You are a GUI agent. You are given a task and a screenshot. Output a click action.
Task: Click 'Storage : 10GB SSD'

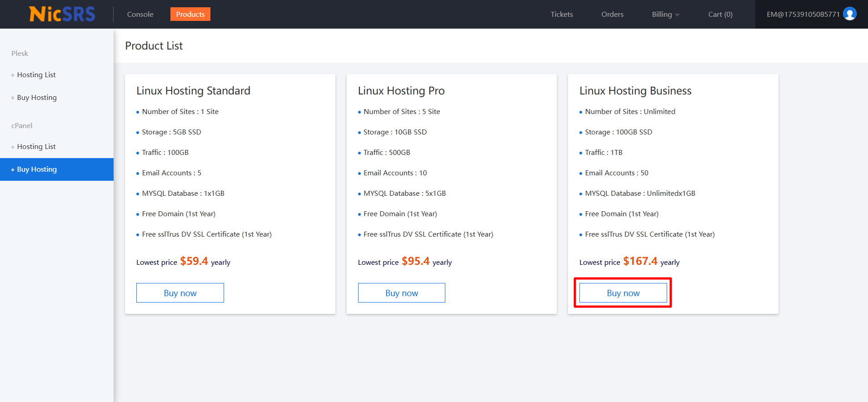coord(395,132)
